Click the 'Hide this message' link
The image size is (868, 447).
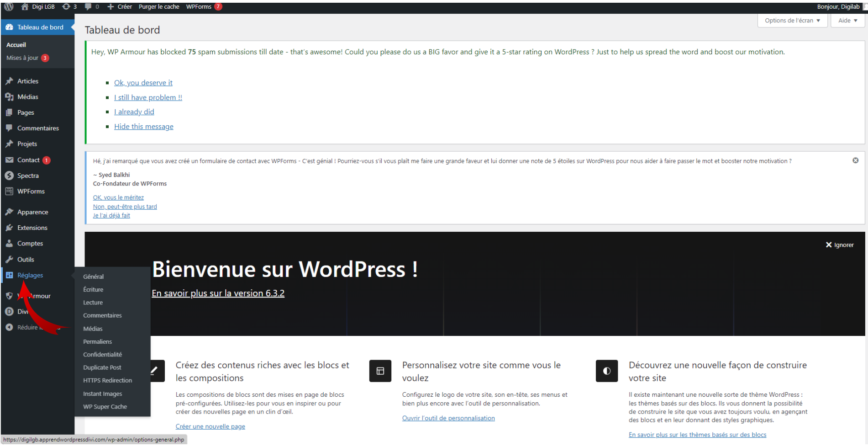(x=143, y=127)
